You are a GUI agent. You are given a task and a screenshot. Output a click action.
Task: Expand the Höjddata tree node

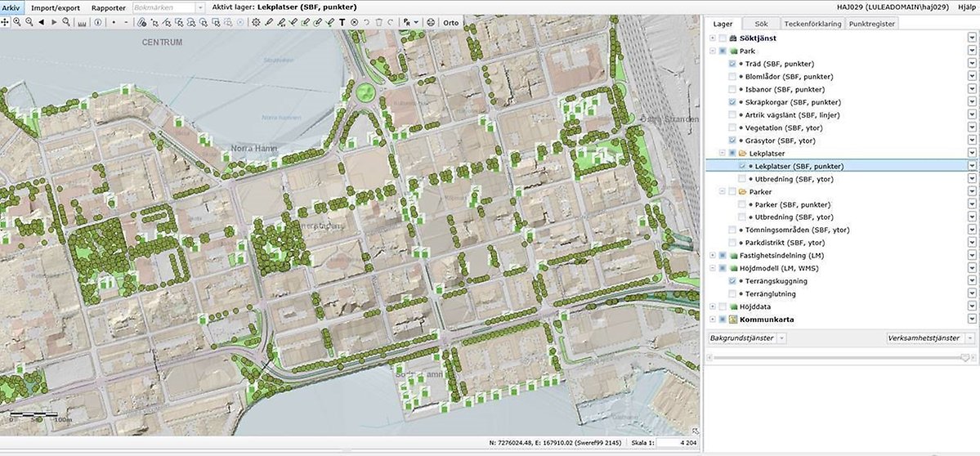pos(713,306)
